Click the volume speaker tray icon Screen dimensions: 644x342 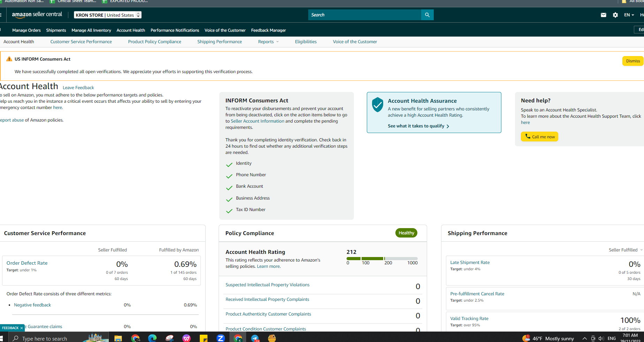click(x=601, y=339)
